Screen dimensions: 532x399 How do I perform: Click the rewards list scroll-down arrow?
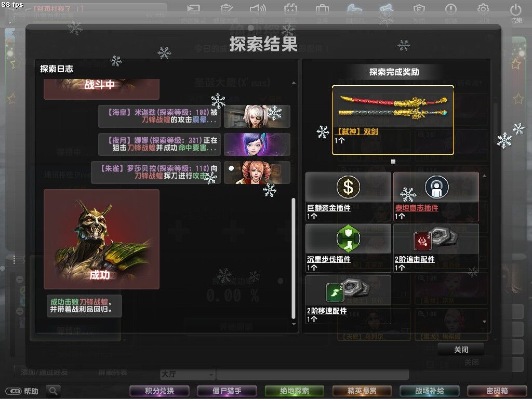click(485, 321)
